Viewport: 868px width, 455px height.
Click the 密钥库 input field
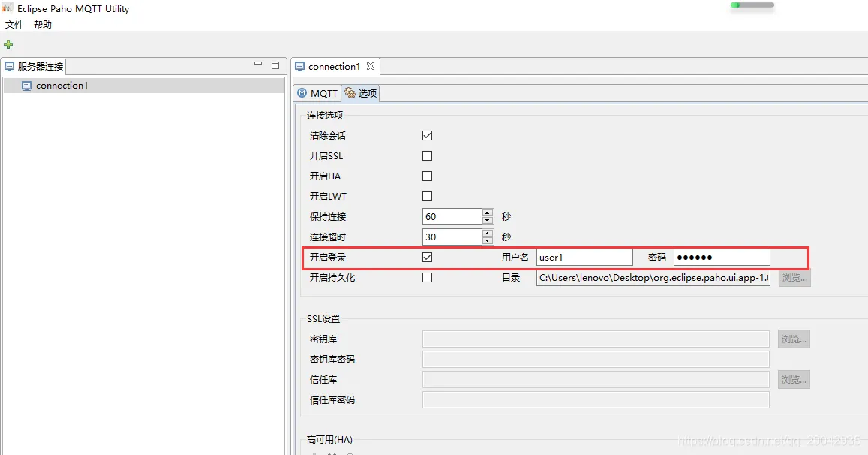pos(596,339)
